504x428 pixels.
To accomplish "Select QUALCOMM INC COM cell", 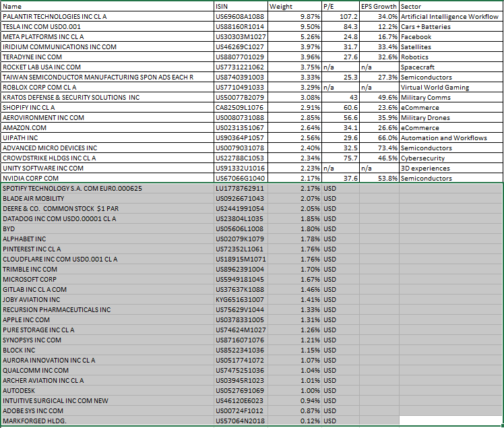I will point(107,371).
